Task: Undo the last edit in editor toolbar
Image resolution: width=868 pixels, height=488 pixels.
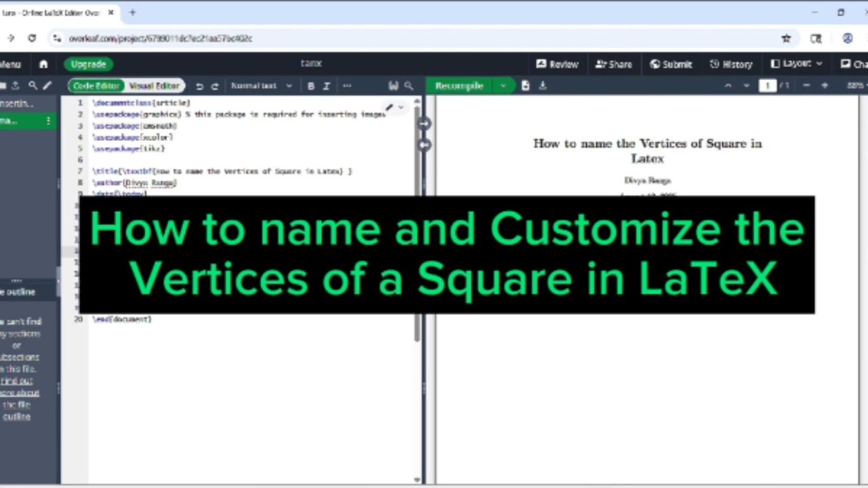Action: (x=199, y=86)
